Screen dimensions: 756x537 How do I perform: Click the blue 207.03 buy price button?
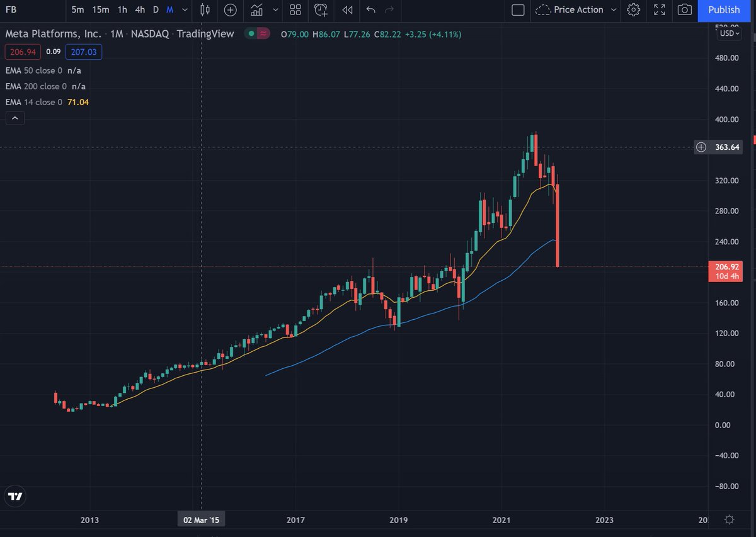coord(84,52)
